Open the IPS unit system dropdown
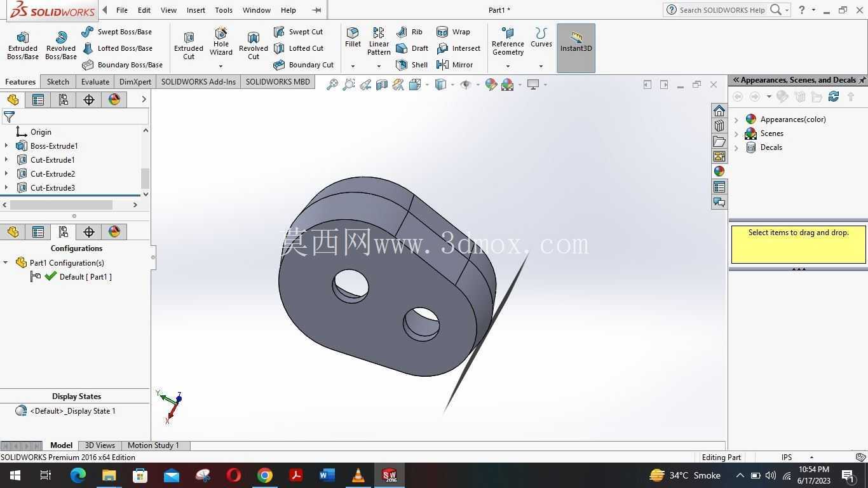The height and width of the screenshot is (488, 868). coord(811,457)
